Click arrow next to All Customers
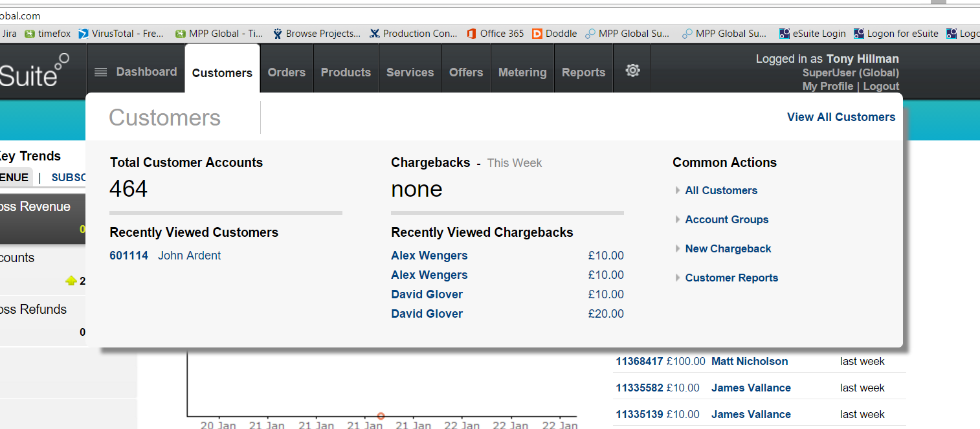This screenshot has height=429, width=980. coord(677,190)
